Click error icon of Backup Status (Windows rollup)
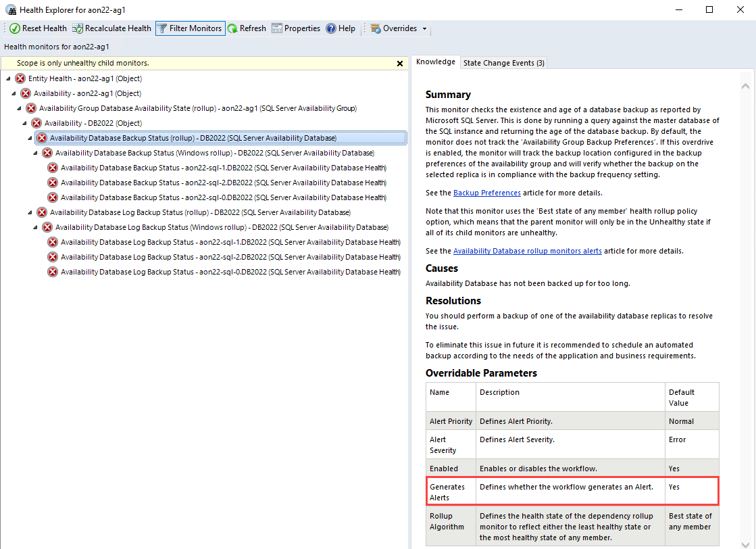This screenshot has width=756, height=549. (47, 153)
